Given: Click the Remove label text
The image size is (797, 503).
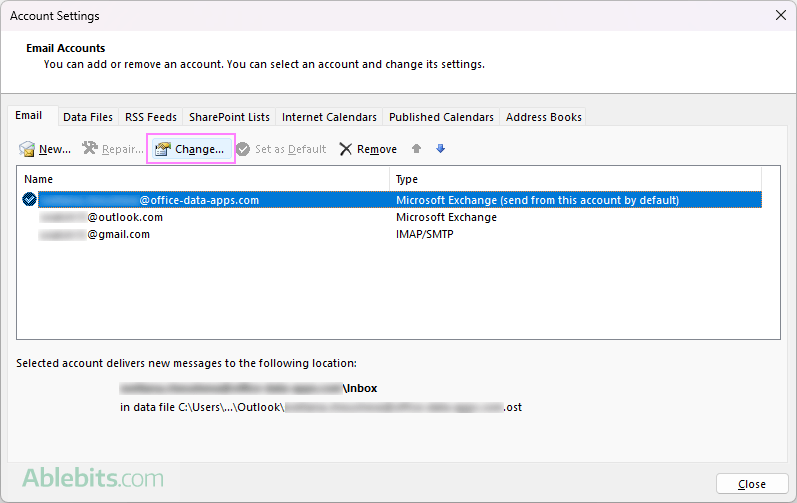Looking at the screenshot, I should 377,149.
